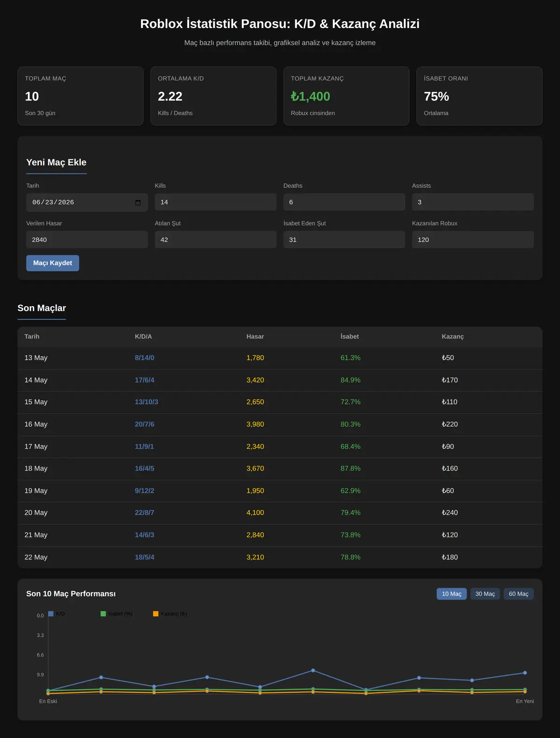Click the Son 10 Maç Performansı title
Screen dimensions: 560x738
(x=71, y=594)
